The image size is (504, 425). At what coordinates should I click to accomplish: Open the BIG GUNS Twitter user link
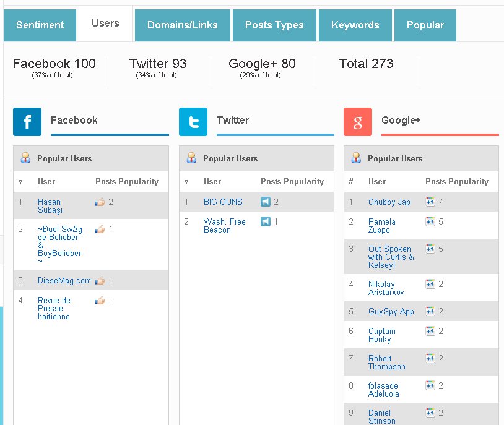[x=223, y=202]
